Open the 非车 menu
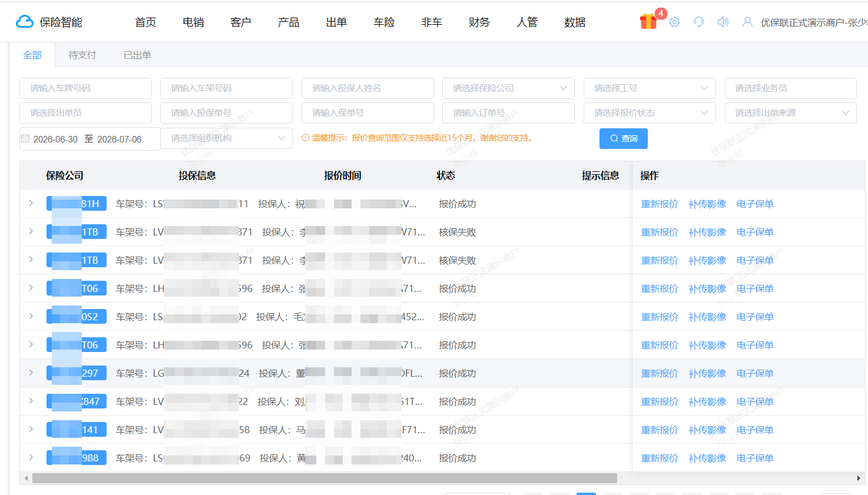This screenshot has height=495, width=868. [x=432, y=22]
